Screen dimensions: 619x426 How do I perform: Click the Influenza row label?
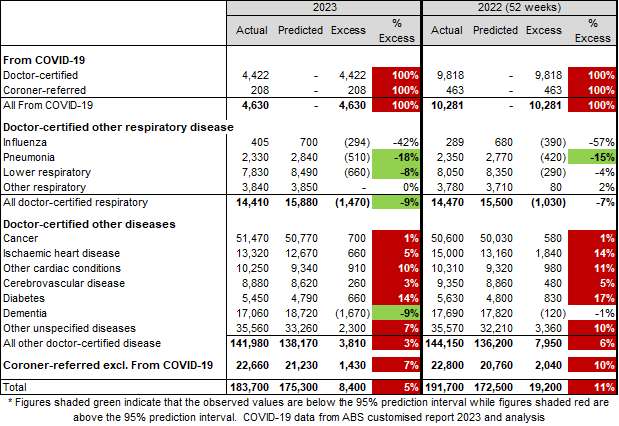(x=27, y=141)
